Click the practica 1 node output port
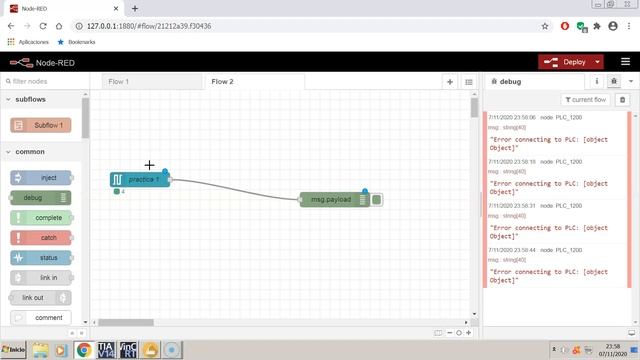Screen dimensions: 640x360 (x=170, y=180)
